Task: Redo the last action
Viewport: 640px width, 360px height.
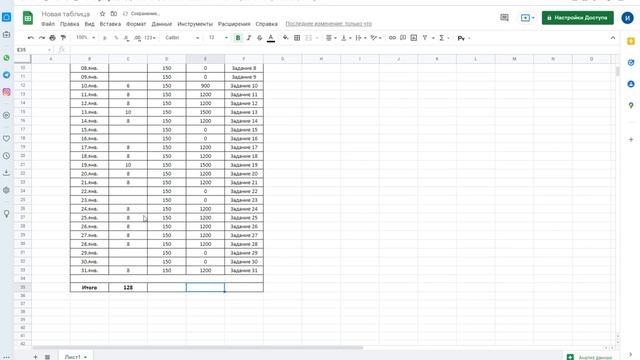Action: pos(42,38)
